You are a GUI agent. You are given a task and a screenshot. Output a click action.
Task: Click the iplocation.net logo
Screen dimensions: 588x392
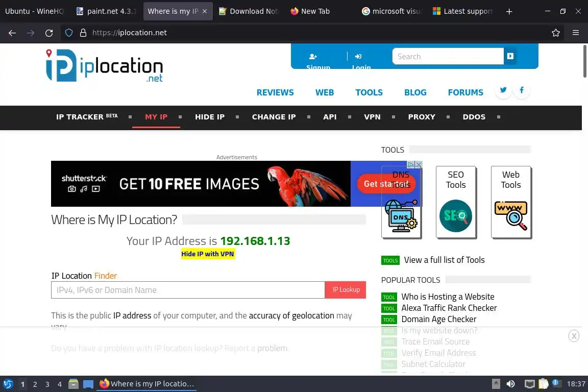104,66
